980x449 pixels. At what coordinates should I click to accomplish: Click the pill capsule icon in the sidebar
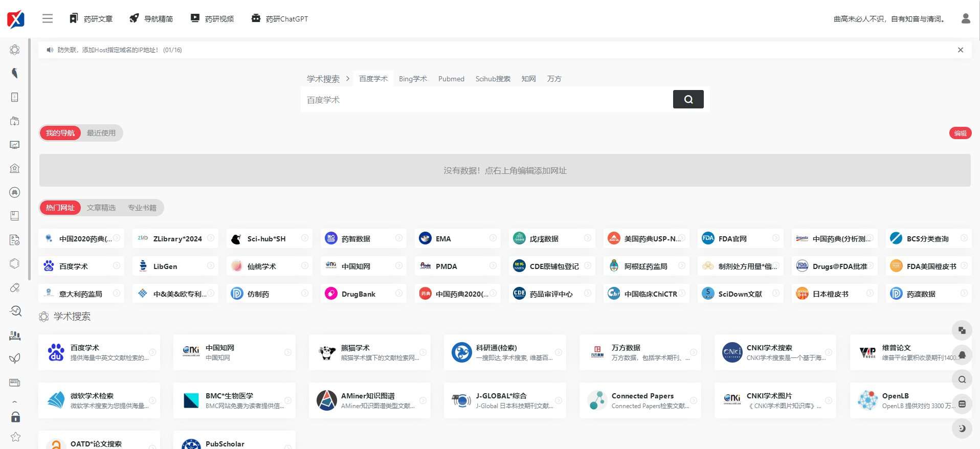(x=15, y=288)
